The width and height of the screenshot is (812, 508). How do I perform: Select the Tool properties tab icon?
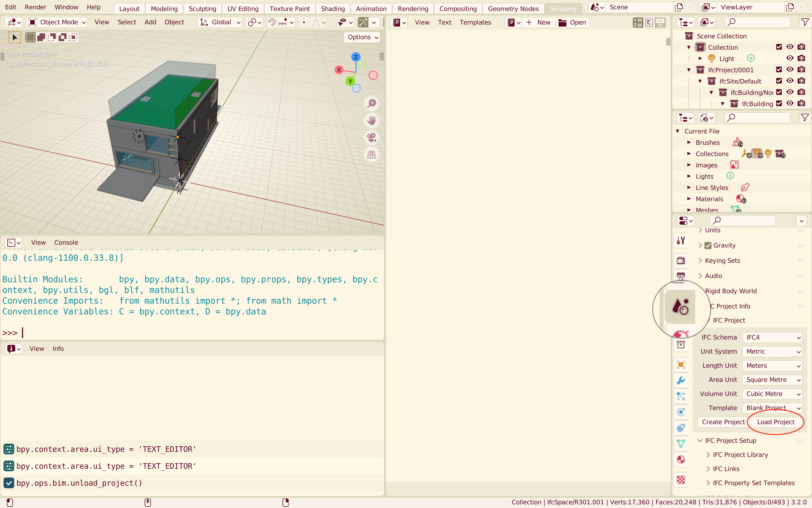click(680, 240)
